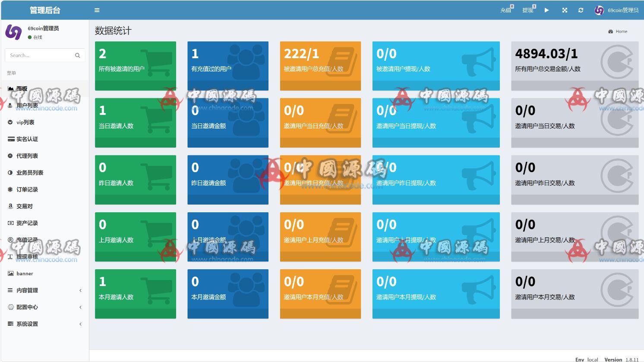Open the 被邀请用户总充值/人数 card
The height and width of the screenshot is (362, 644).
point(320,66)
